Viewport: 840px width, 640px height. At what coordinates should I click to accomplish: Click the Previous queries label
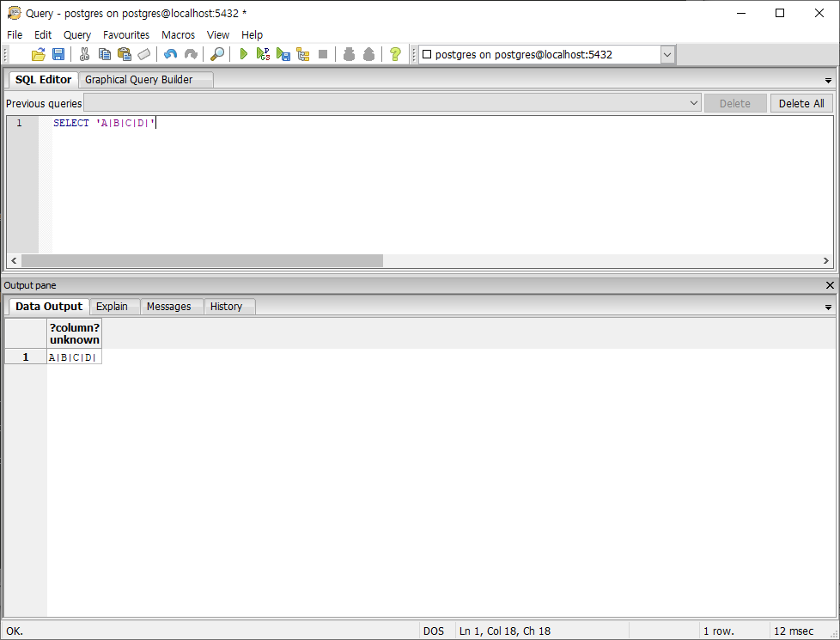coord(44,103)
